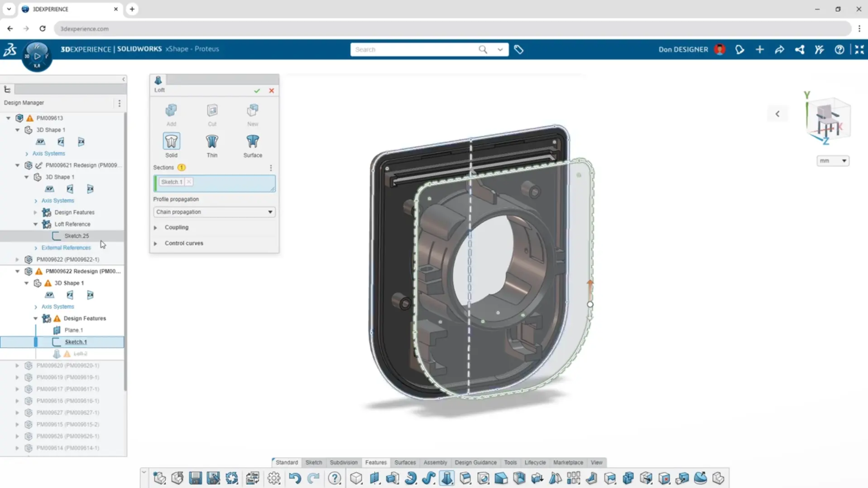The width and height of the screenshot is (868, 488).
Task: Click the active Loft tool in toolbar
Action: pyautogui.click(x=446, y=478)
